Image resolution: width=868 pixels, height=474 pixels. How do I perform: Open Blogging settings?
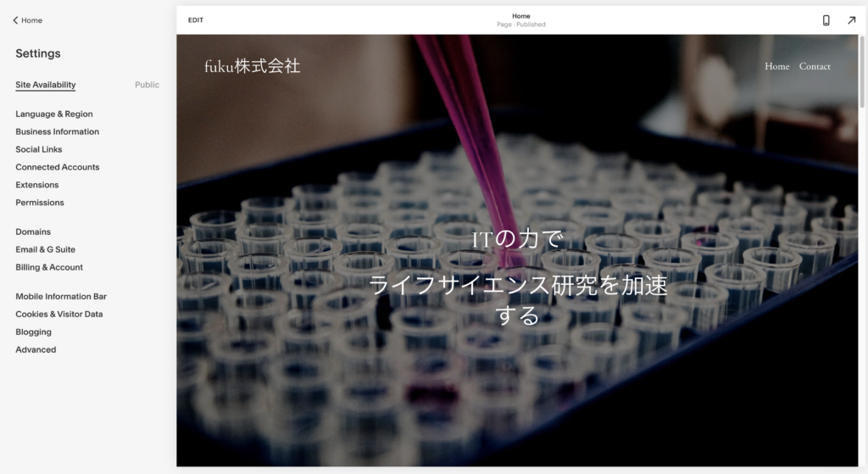coord(33,332)
